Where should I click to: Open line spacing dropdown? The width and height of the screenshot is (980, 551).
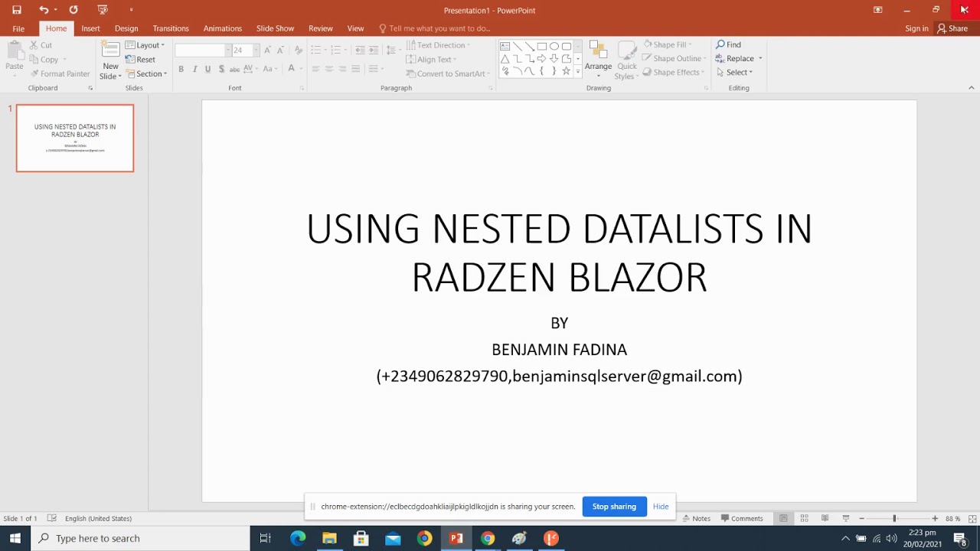(393, 50)
